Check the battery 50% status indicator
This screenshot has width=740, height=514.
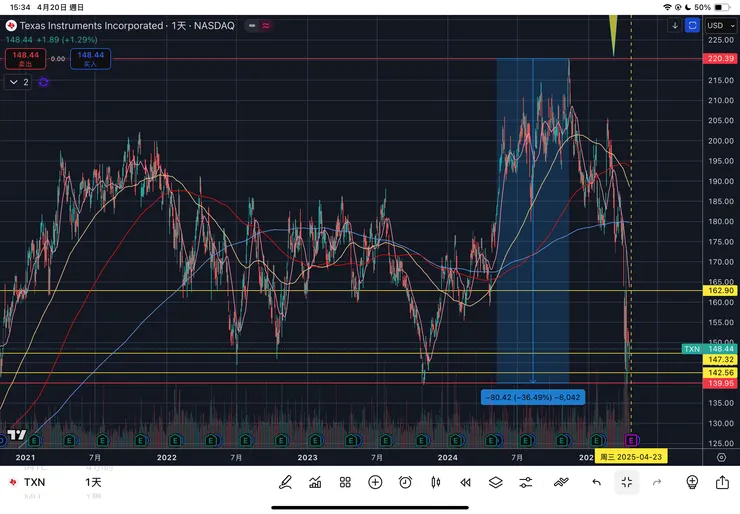[x=711, y=7]
